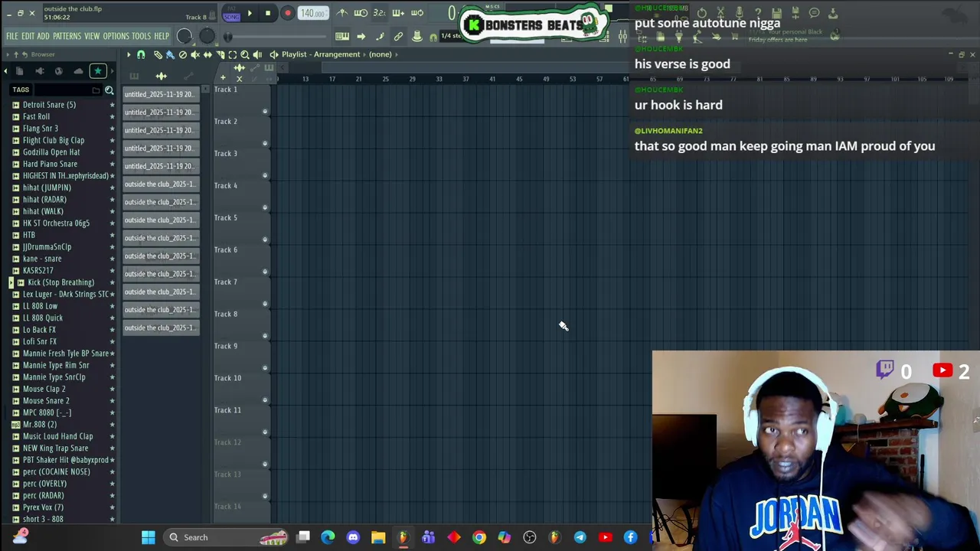Toggle favorite star next to Fast Roll
The image size is (980, 551).
point(113,117)
